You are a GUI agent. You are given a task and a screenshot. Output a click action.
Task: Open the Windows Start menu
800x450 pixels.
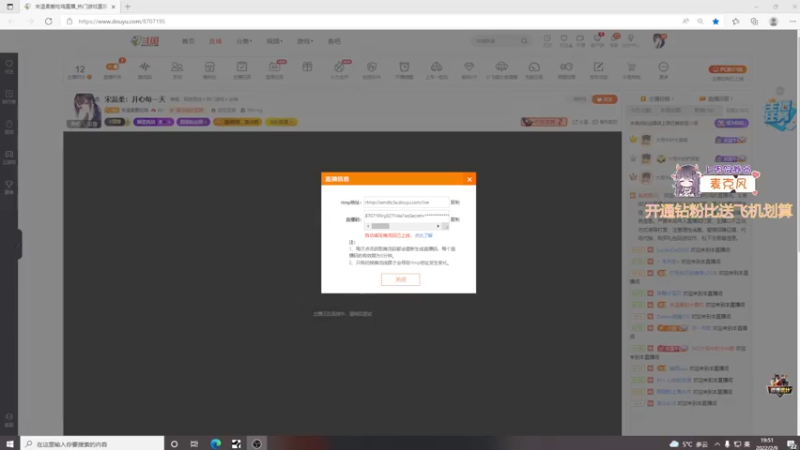[10, 443]
